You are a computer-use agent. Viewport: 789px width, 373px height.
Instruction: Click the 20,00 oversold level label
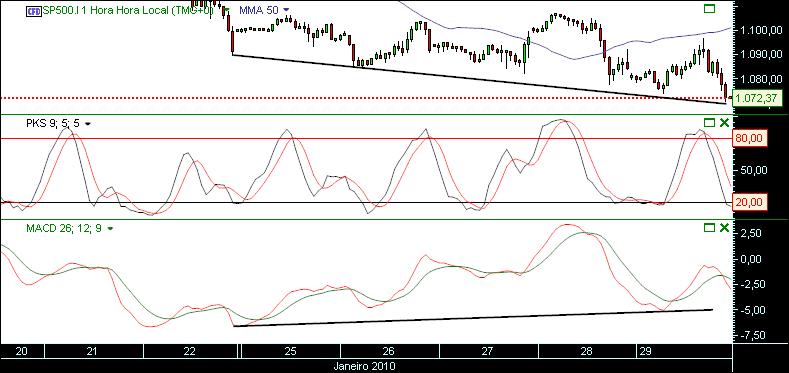750,202
